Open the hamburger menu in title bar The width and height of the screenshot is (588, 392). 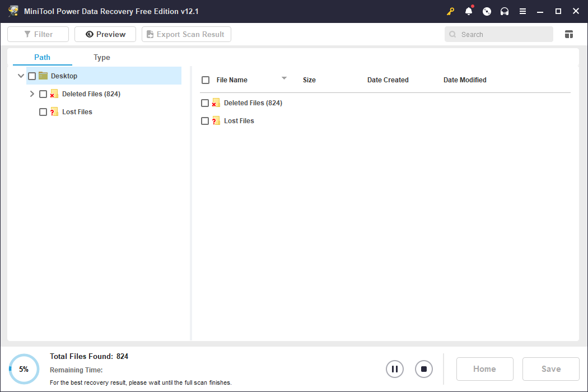tap(522, 11)
